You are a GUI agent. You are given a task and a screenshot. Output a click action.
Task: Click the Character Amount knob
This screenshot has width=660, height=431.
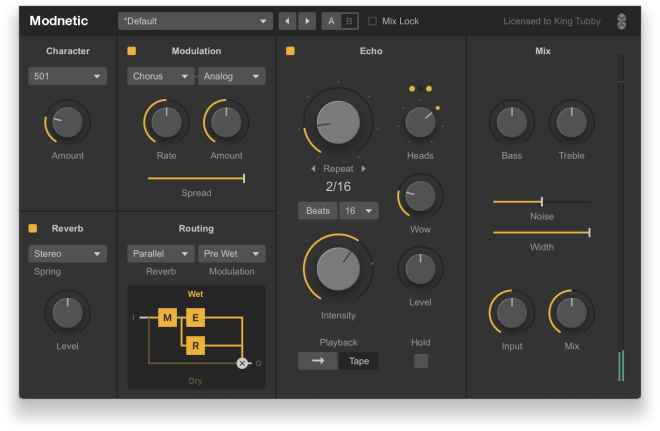67,122
